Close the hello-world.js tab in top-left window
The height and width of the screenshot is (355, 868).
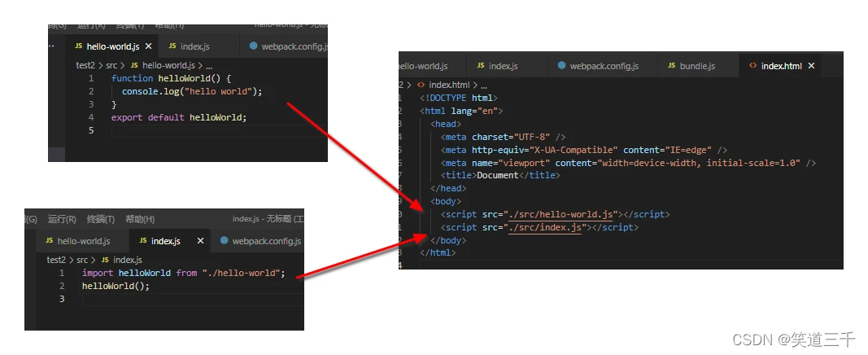(x=148, y=46)
